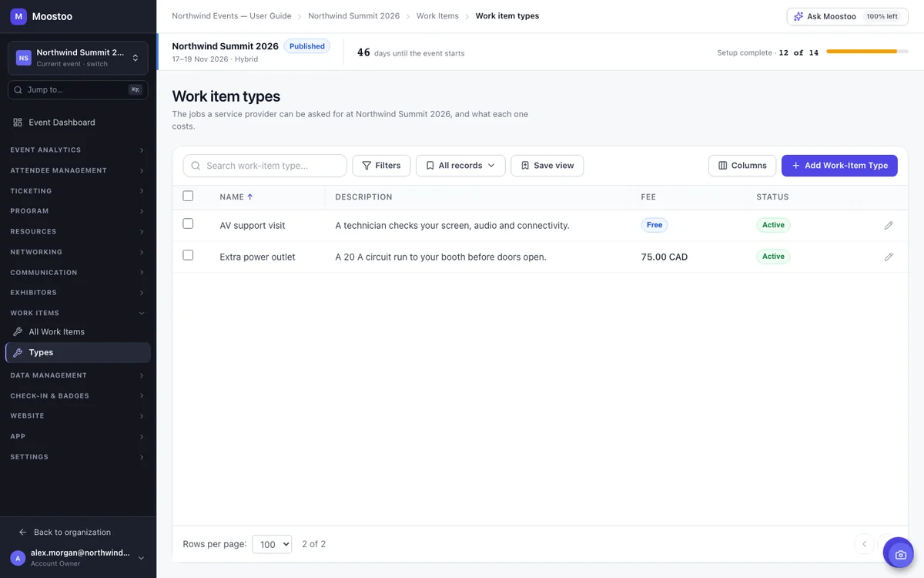Expand the Networking section

tap(78, 252)
